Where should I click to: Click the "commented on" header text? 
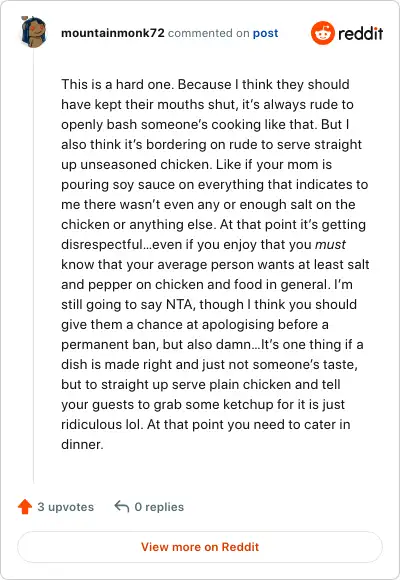208,33
